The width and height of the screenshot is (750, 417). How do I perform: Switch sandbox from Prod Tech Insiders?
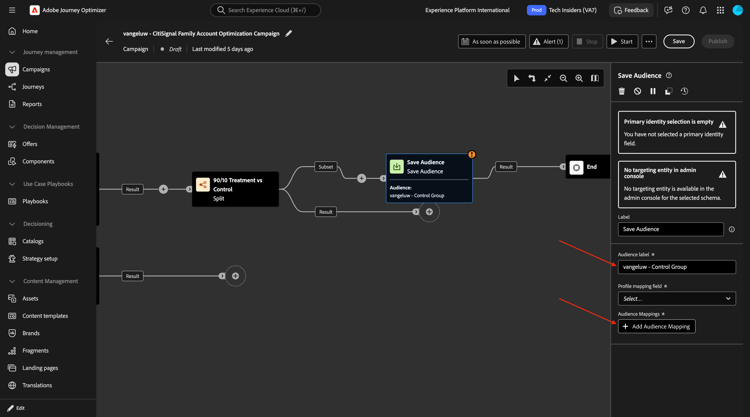tap(562, 10)
